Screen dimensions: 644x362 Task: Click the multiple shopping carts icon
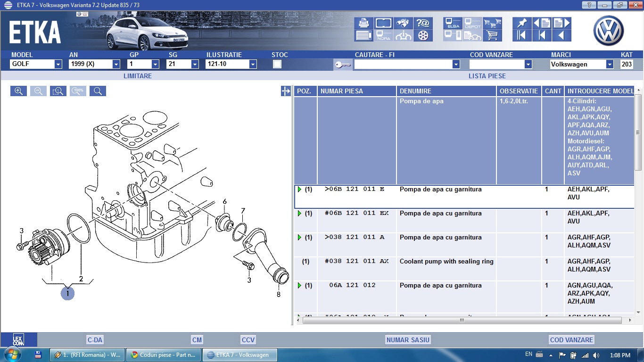(x=492, y=23)
